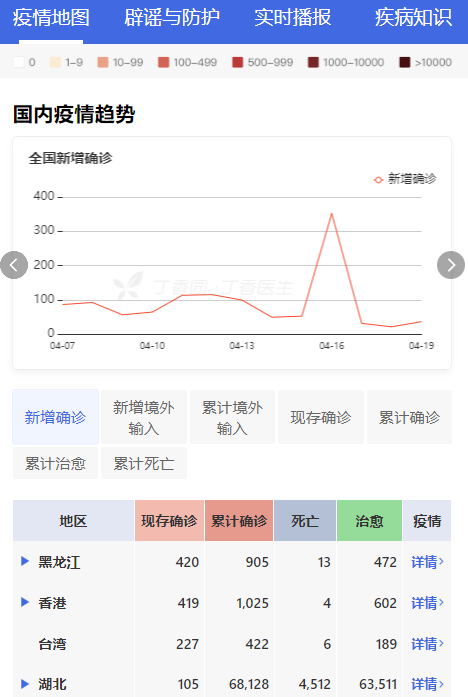Viewport: 468px width, 697px height.
Task: Sort by 现存确诊 column header
Action: [x=169, y=521]
